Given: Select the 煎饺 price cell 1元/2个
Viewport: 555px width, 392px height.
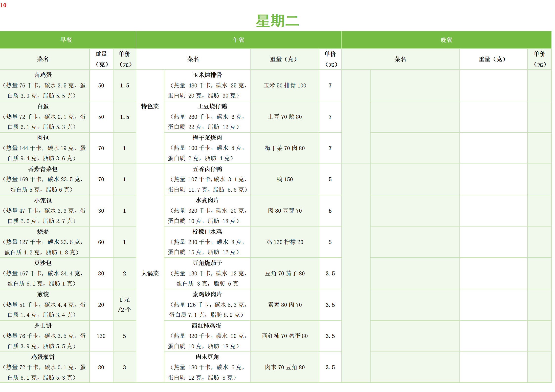Looking at the screenshot, I should (124, 305).
